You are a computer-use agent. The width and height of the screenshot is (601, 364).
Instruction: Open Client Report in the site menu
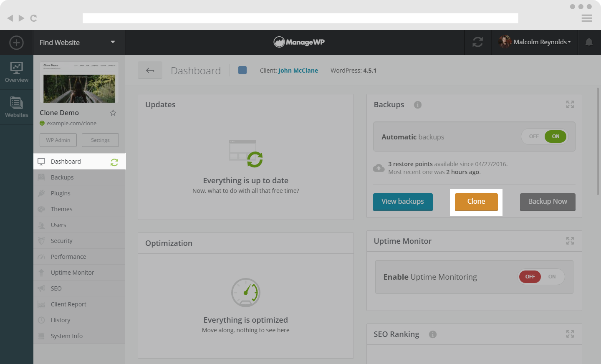click(x=79, y=304)
